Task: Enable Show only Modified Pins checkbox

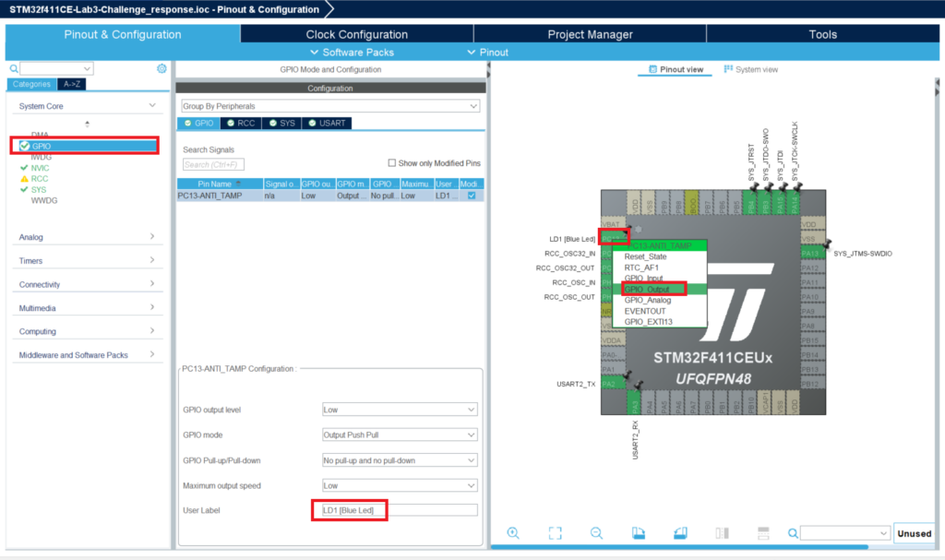Action: [x=392, y=163]
